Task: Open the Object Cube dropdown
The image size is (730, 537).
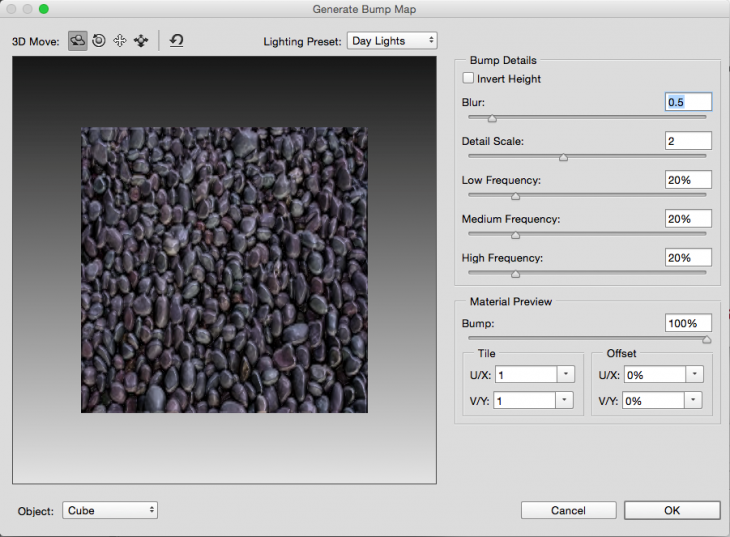Action: click(x=110, y=510)
